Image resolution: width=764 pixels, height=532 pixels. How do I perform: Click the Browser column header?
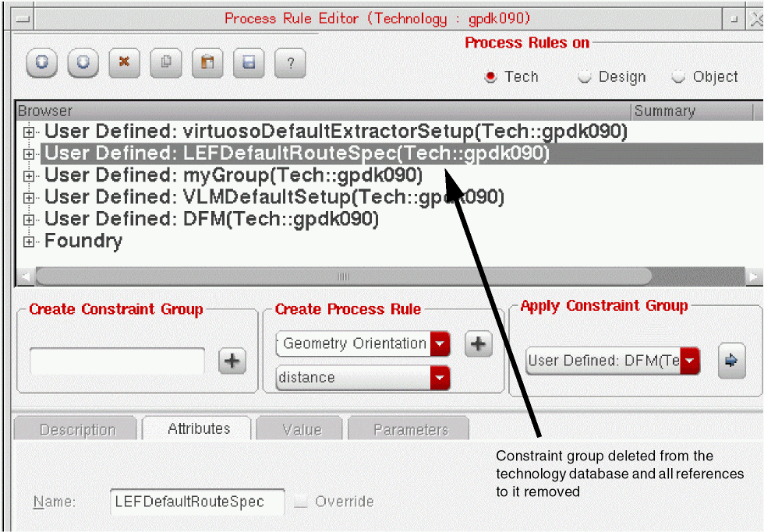pos(324,111)
